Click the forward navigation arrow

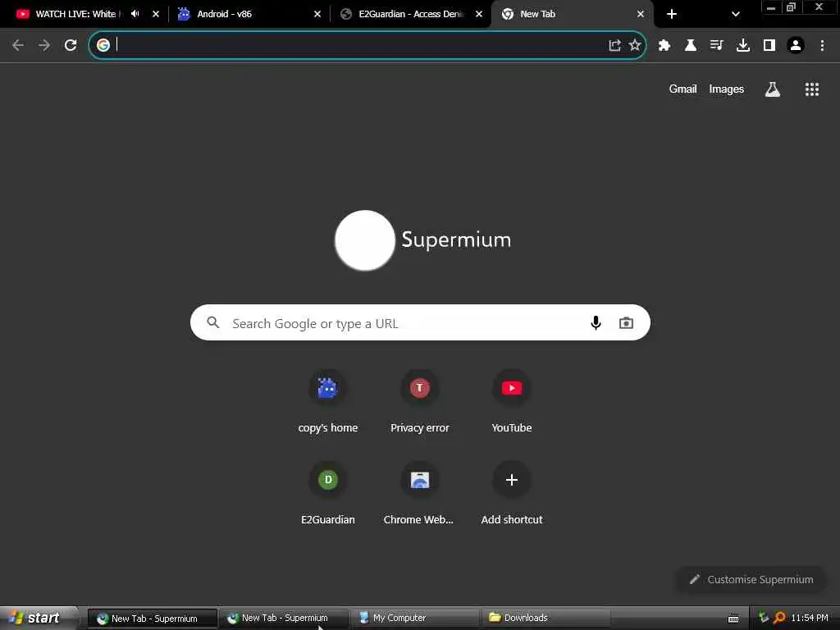coord(44,45)
